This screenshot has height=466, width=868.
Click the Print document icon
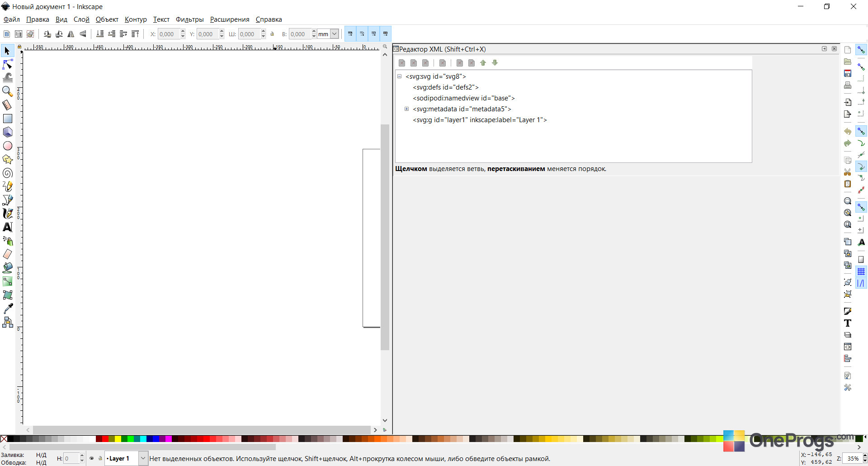[848, 85]
